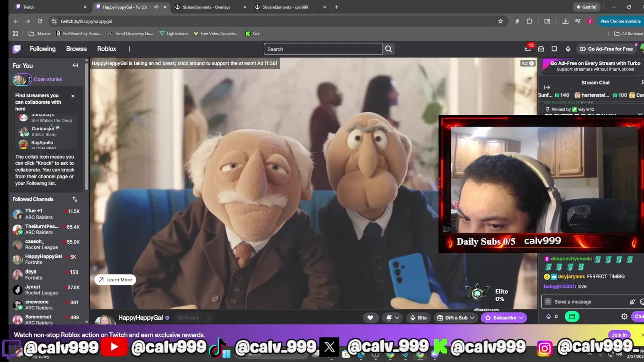Open the Get Bits diamond icon in top nav

pyautogui.click(x=568, y=49)
